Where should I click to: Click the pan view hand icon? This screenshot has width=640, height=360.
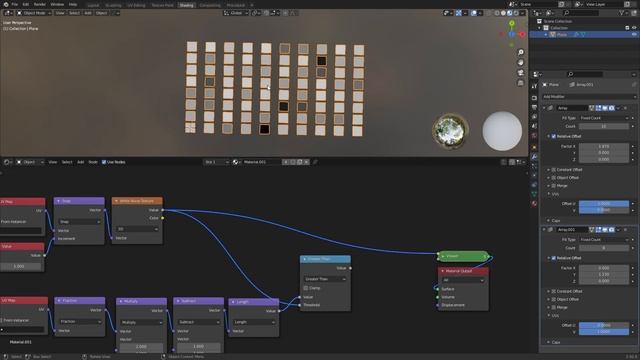[x=520, y=62]
